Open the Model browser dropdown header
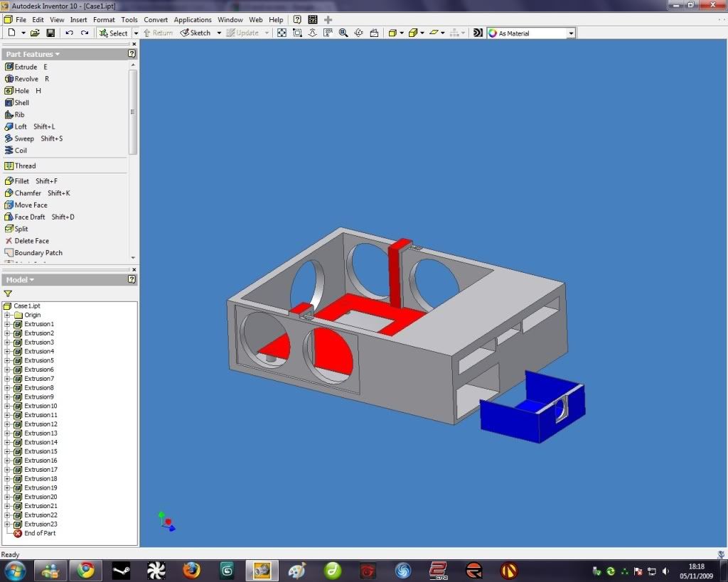The height and width of the screenshot is (582, 728). pyautogui.click(x=20, y=280)
